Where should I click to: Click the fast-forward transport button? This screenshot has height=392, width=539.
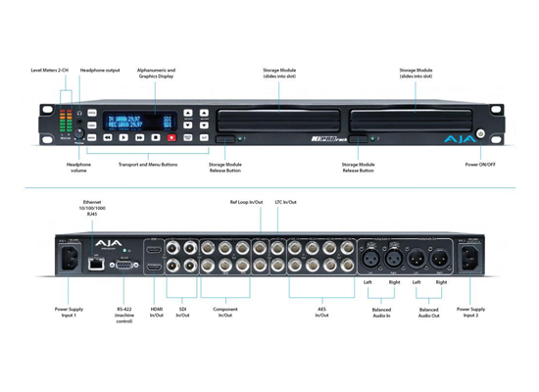pos(139,137)
